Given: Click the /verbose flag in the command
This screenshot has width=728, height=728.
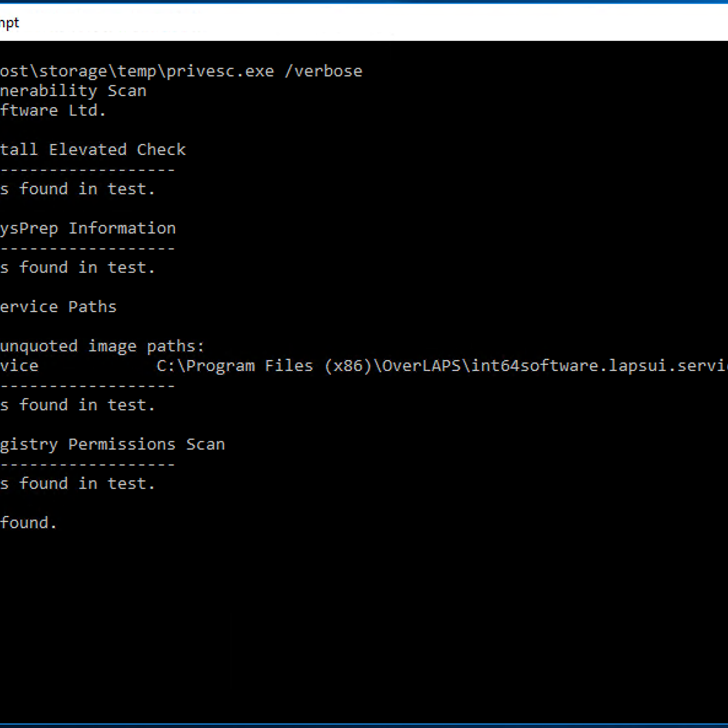Looking at the screenshot, I should click(323, 71).
